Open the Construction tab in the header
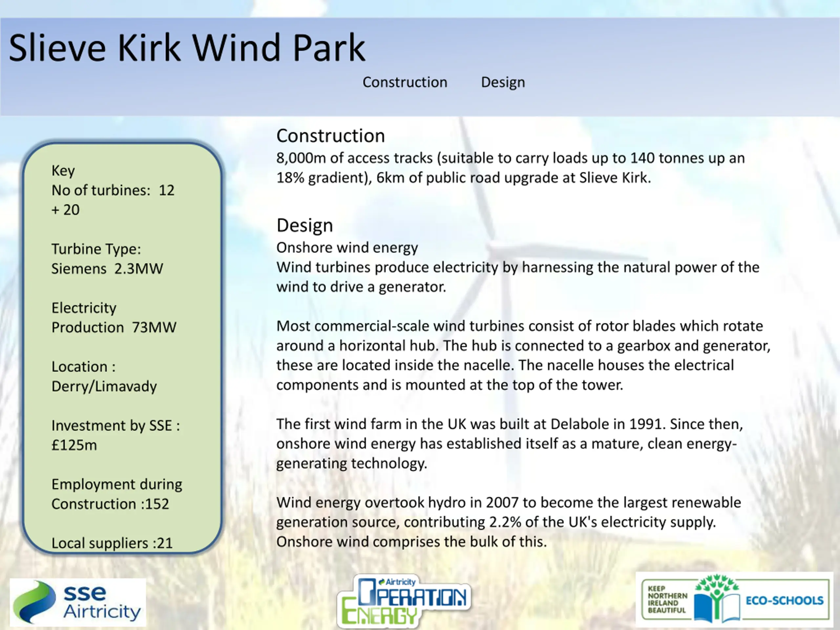The image size is (840, 630). coord(405,82)
